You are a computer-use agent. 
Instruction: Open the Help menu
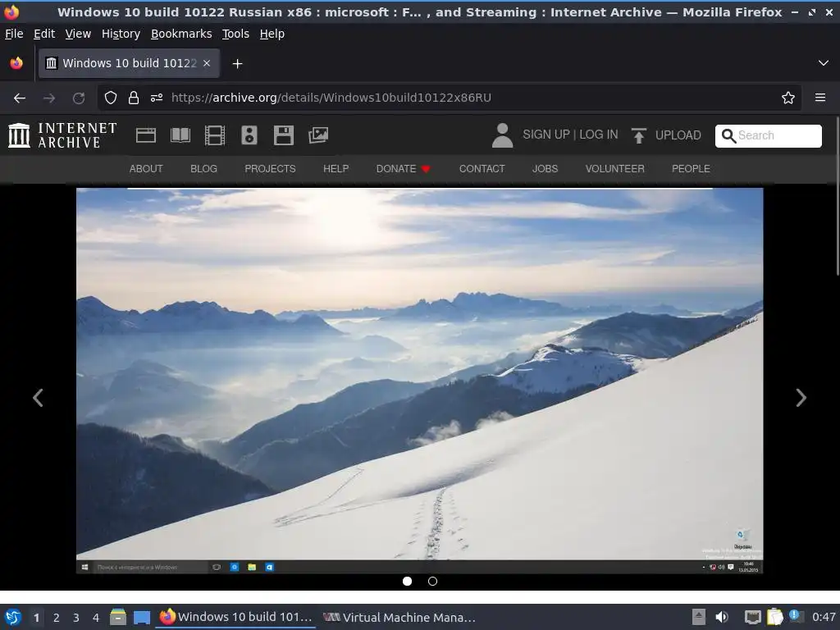pos(272,34)
